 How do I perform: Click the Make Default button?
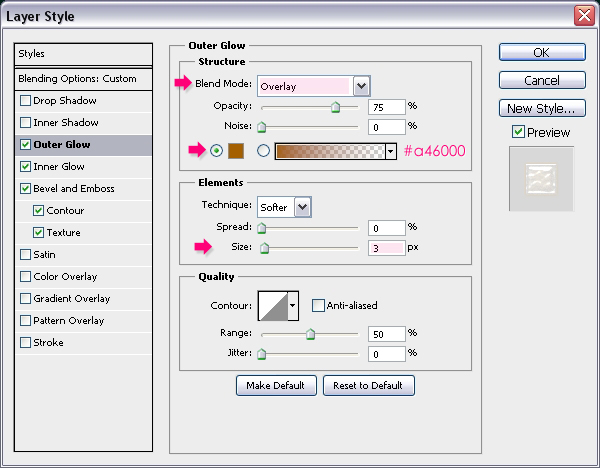(276, 385)
